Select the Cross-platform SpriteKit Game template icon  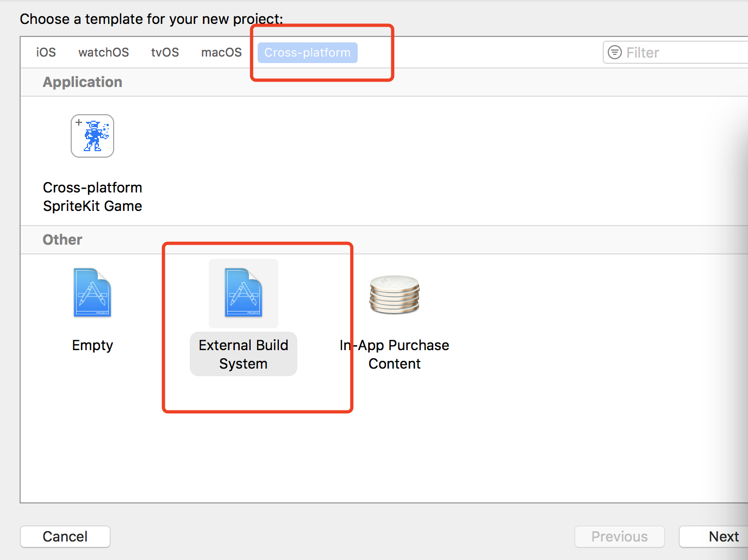coord(92,136)
